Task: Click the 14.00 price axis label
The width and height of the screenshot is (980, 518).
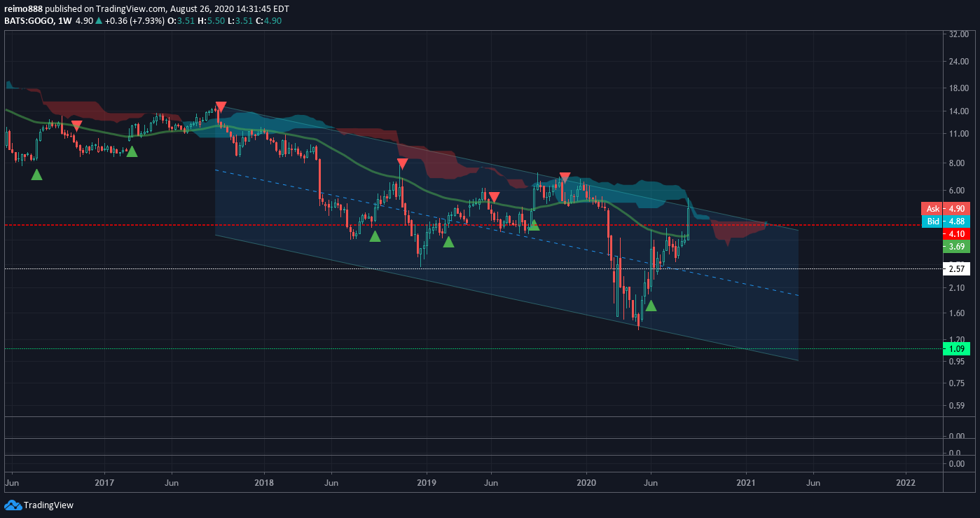Action: pos(958,111)
